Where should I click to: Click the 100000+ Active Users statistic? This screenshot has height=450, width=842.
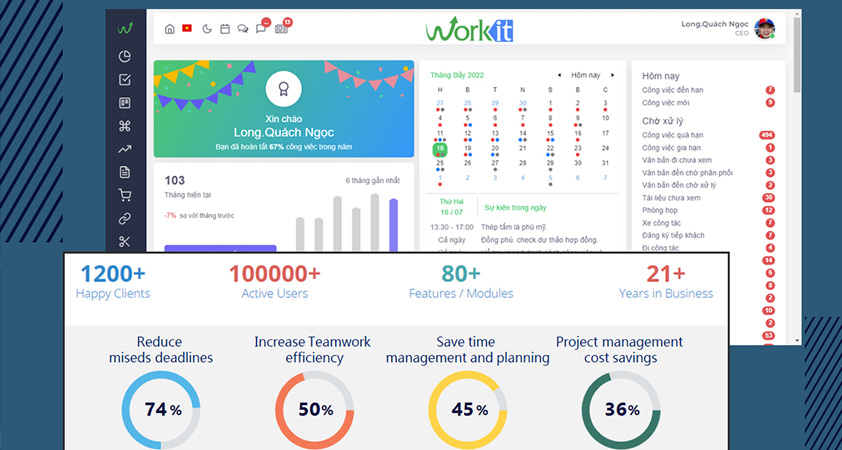[275, 281]
